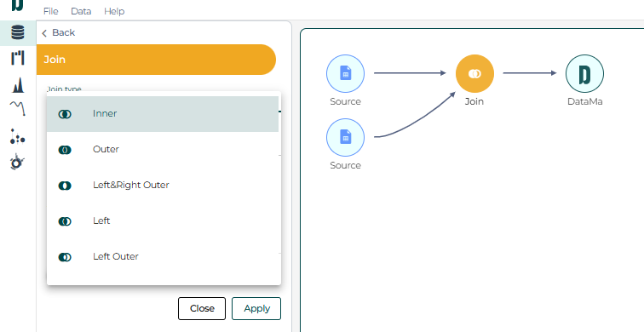Click the Close button
Viewport: 644px width, 332px height.
click(x=202, y=308)
